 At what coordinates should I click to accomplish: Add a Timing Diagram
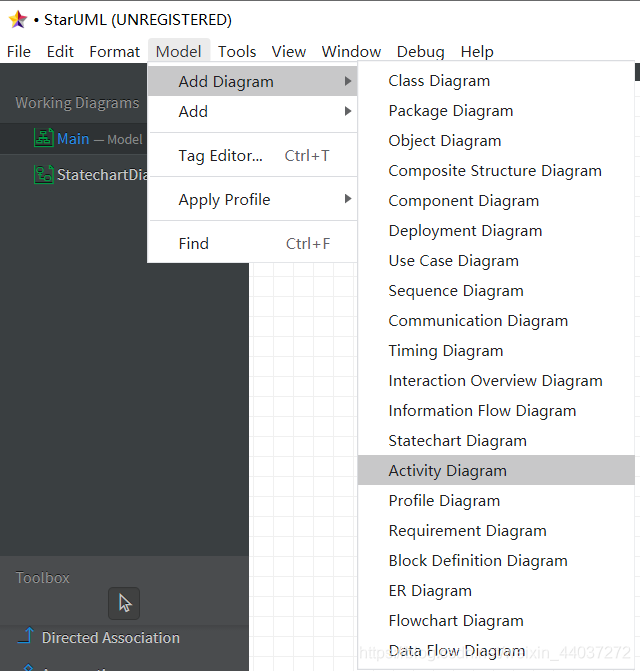(496, 350)
